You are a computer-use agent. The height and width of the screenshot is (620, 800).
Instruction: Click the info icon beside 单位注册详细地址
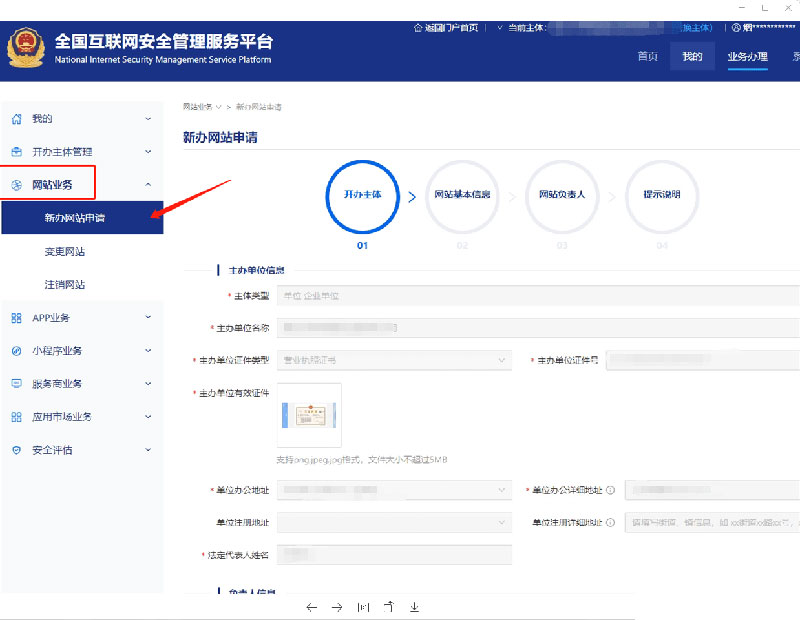610,522
